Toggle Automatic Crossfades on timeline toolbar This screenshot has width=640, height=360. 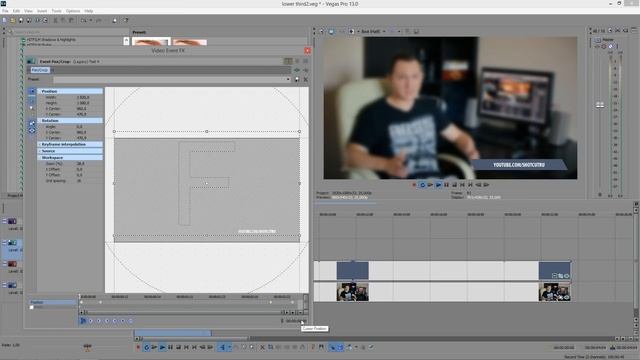(x=340, y=347)
